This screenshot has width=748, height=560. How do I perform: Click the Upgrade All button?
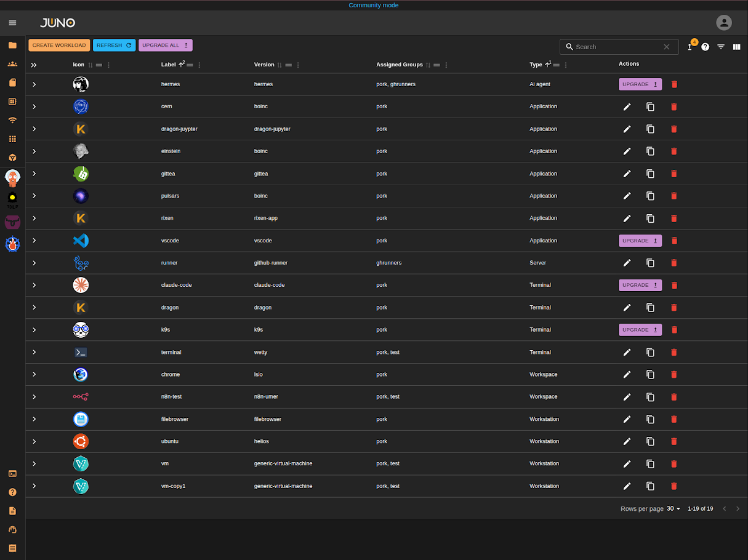coord(166,45)
